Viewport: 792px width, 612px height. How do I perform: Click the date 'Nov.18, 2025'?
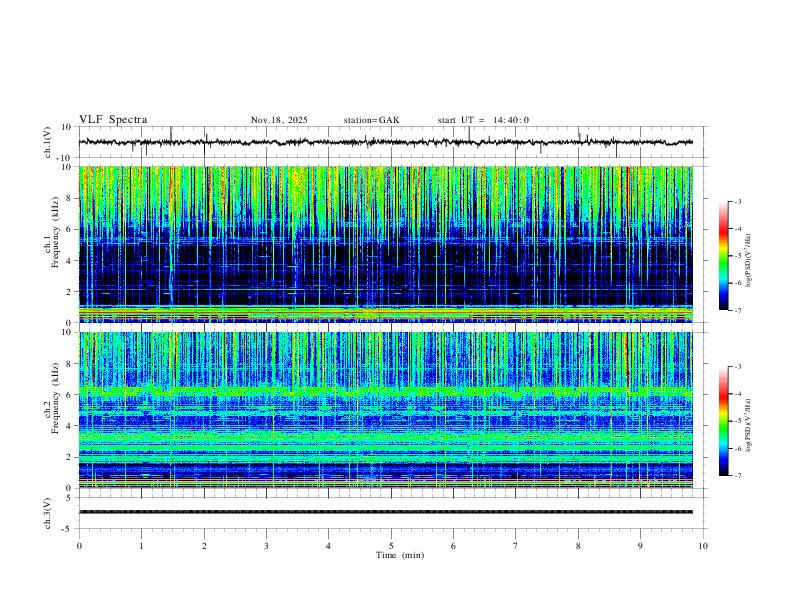tap(279, 120)
